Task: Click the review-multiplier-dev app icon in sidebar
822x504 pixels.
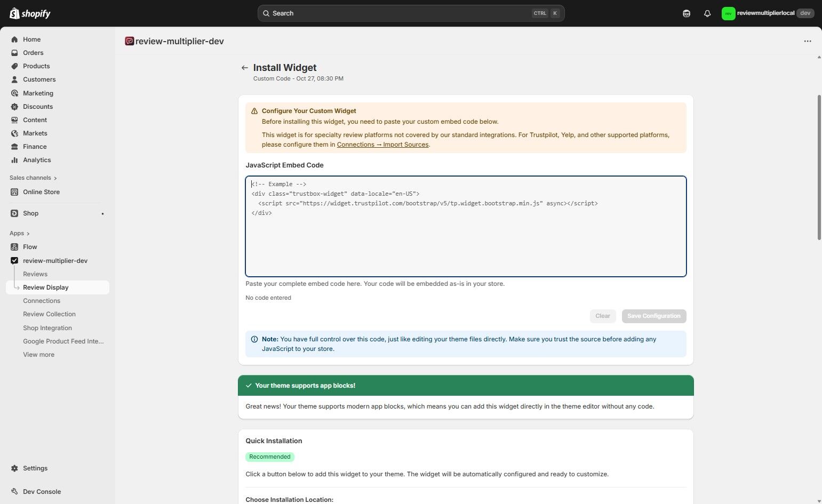Action: coord(14,261)
